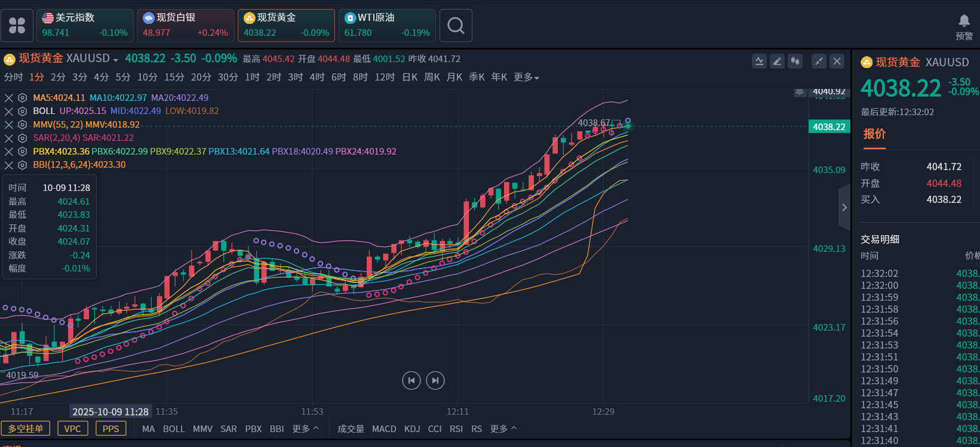The height and width of the screenshot is (447, 980).
Task: Toggle the 多空挂单 button
Action: click(26, 428)
